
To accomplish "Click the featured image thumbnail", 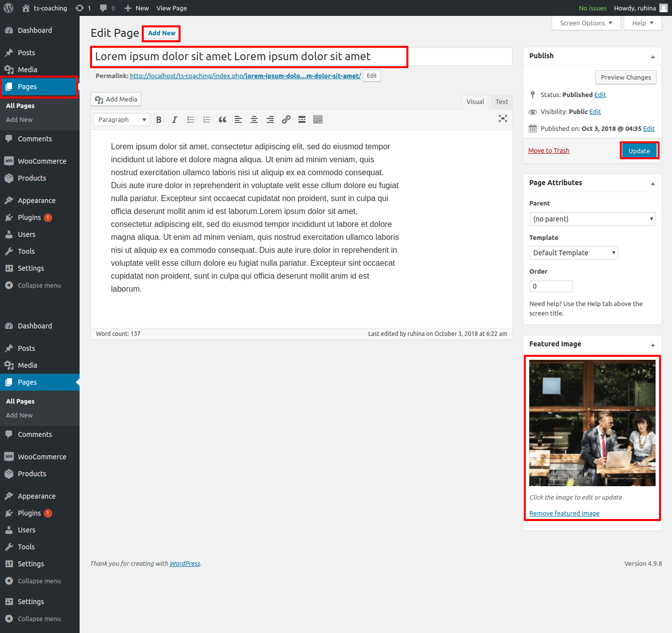I will click(x=592, y=422).
